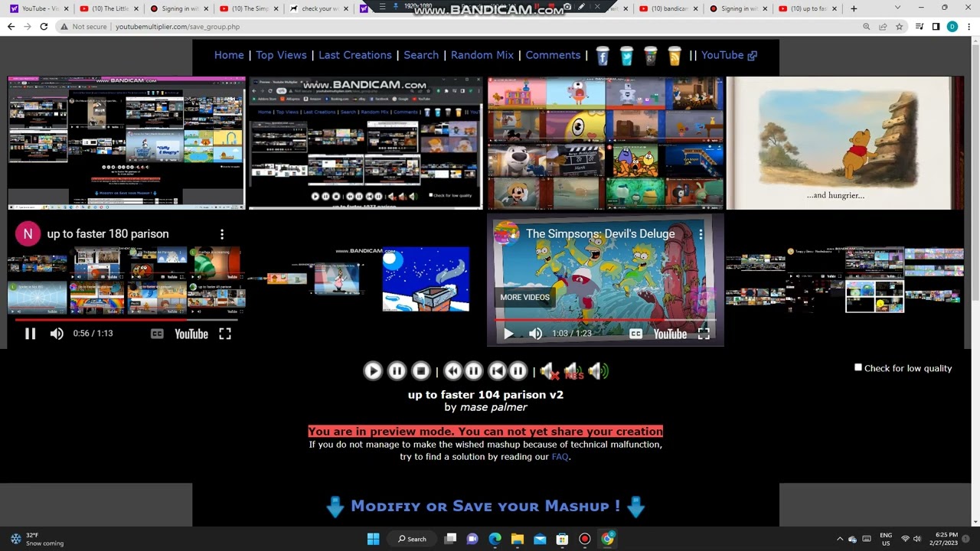This screenshot has width=980, height=551.
Task: Bookmark this page with the star icon
Action: click(x=899, y=26)
